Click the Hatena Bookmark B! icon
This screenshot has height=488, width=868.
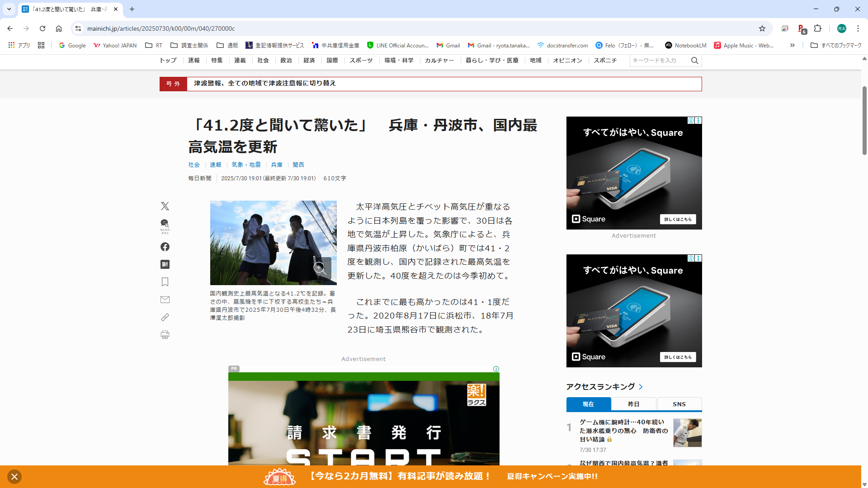pyautogui.click(x=165, y=264)
